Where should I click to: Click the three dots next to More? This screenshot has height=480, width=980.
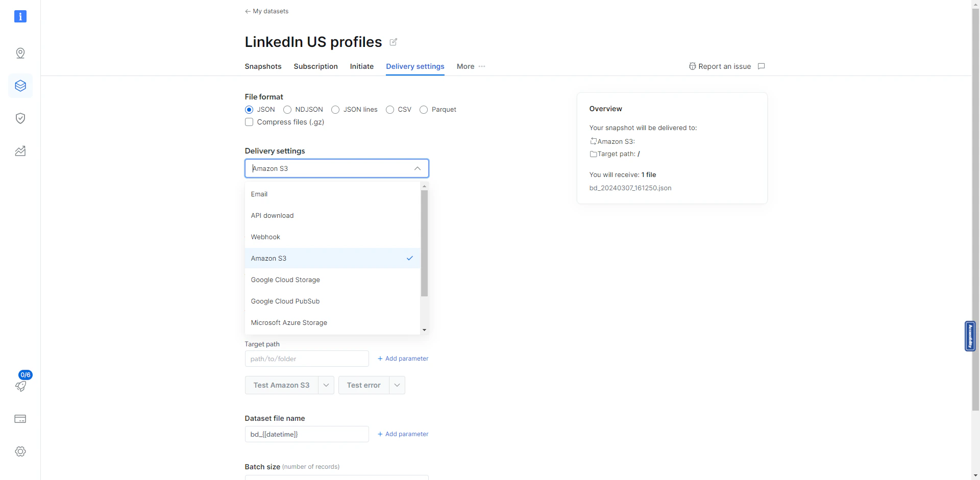tap(482, 66)
